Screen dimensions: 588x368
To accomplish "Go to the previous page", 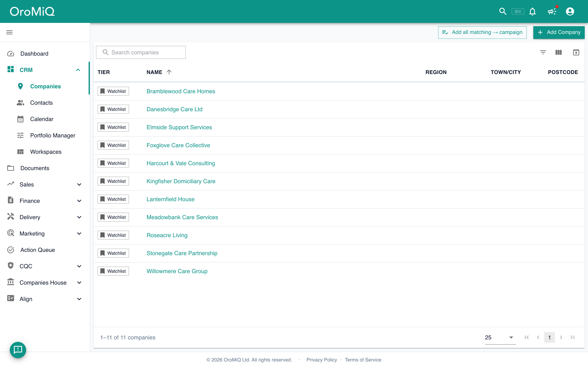I will (x=538, y=337).
